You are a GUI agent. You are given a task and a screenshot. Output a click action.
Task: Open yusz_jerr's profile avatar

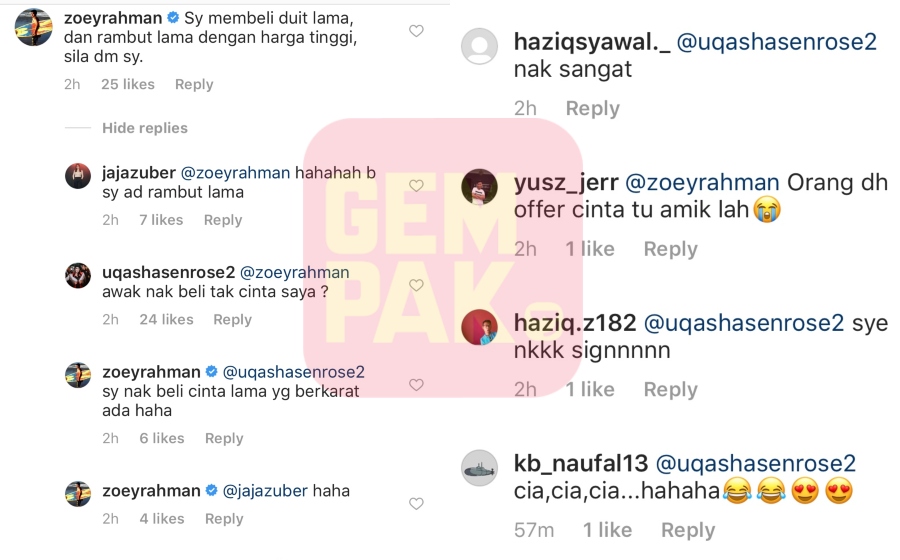(x=479, y=186)
